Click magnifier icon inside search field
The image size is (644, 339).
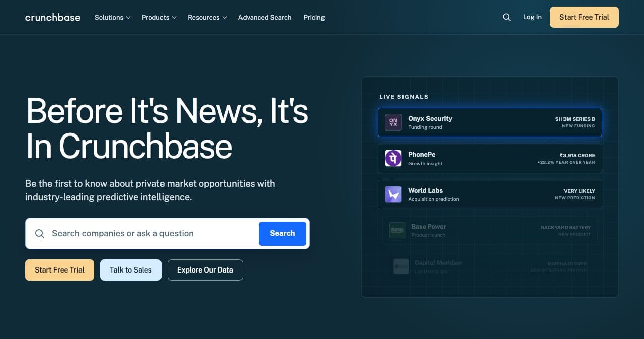[x=40, y=233]
